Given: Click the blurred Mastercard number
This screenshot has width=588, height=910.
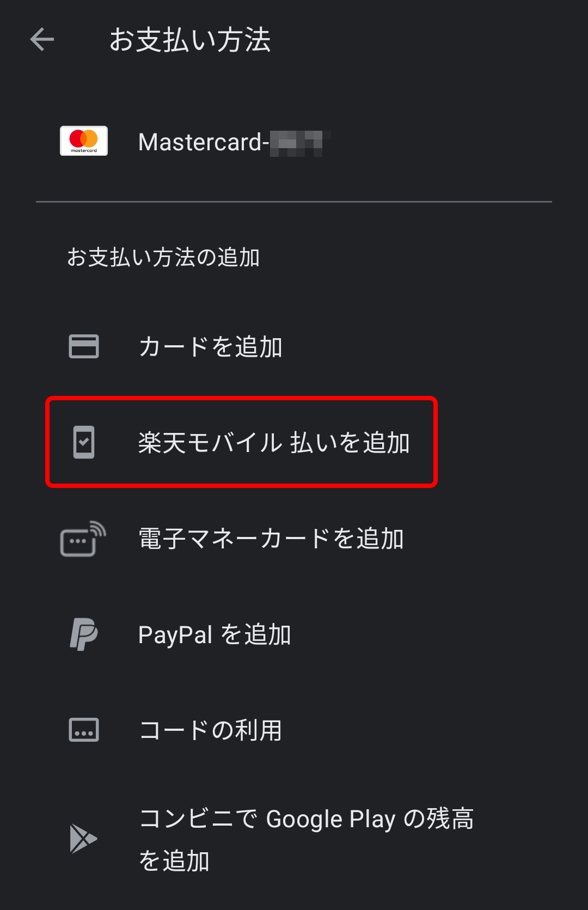Looking at the screenshot, I should pos(300,143).
